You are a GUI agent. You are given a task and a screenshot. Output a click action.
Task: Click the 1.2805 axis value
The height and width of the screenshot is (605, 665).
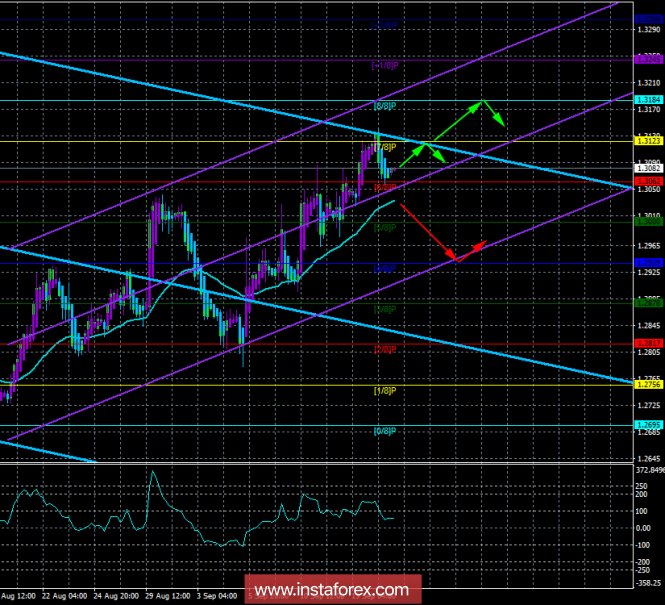tap(649, 352)
